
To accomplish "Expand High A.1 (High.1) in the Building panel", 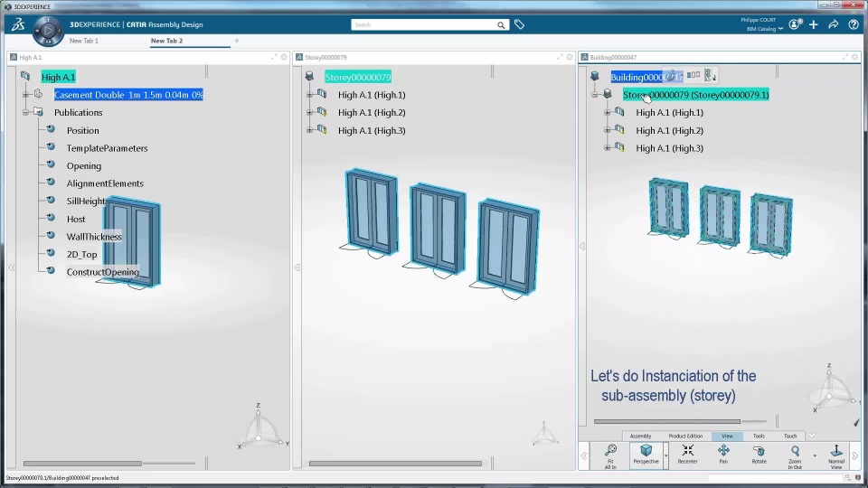I will pyautogui.click(x=608, y=112).
